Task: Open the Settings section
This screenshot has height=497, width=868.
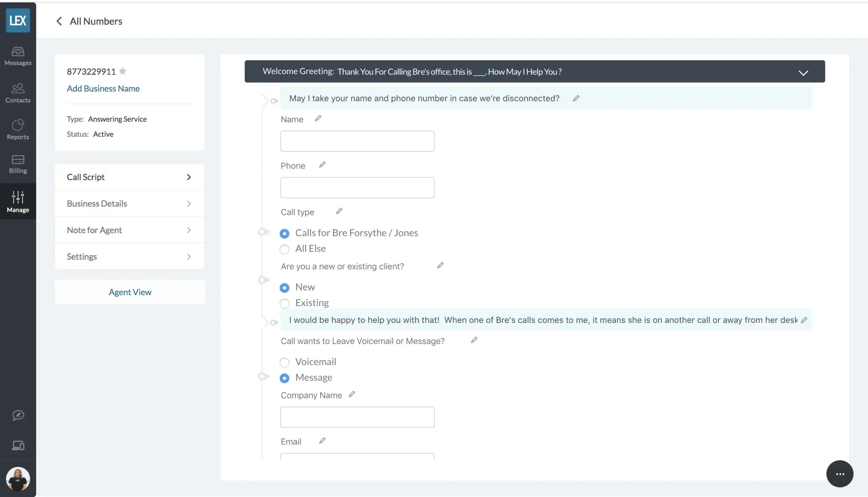Action: (x=130, y=256)
